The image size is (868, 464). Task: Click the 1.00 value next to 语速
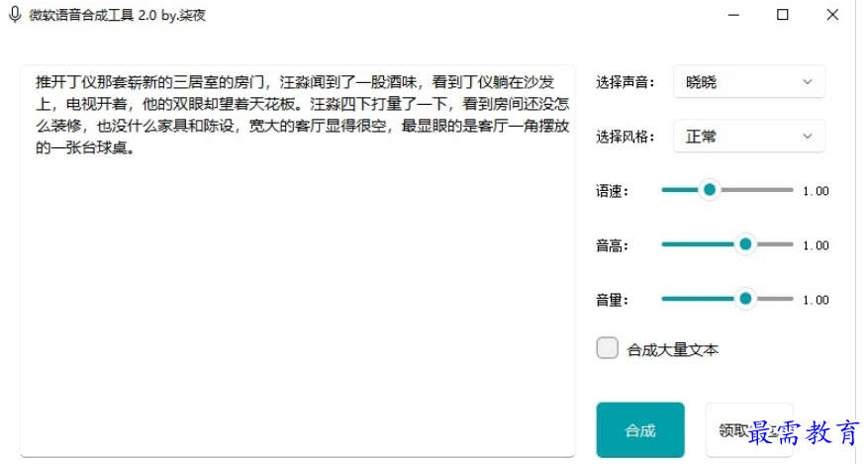(x=816, y=191)
